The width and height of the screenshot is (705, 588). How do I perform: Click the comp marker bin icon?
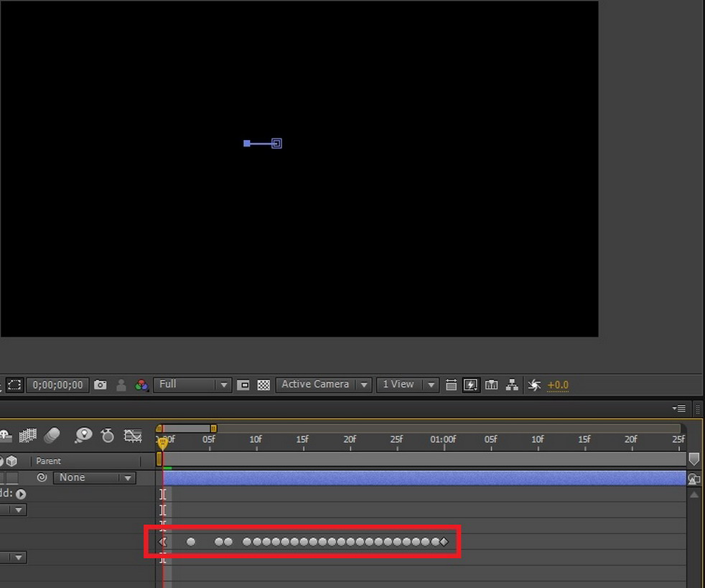tap(694, 459)
